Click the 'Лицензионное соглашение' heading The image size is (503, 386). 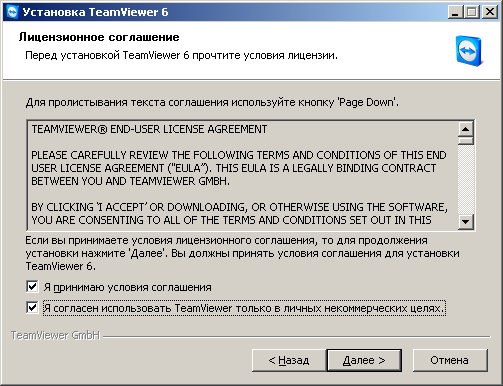pos(99,37)
